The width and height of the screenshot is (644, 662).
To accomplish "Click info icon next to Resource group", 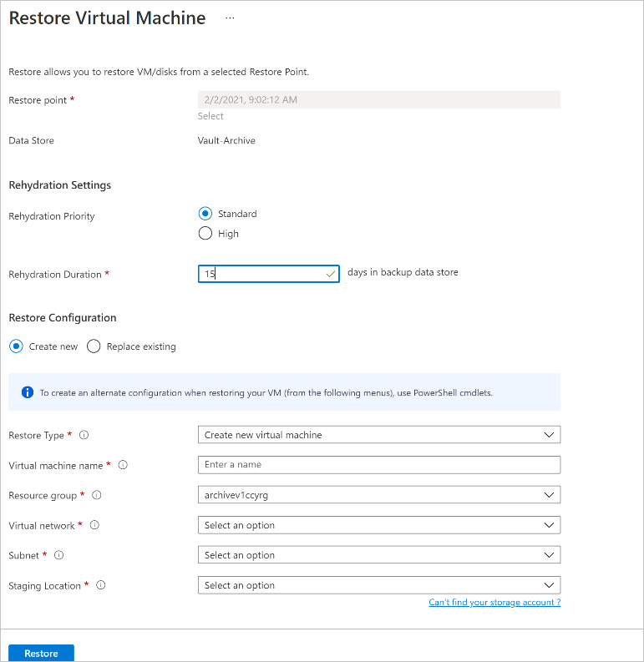I will [x=97, y=495].
